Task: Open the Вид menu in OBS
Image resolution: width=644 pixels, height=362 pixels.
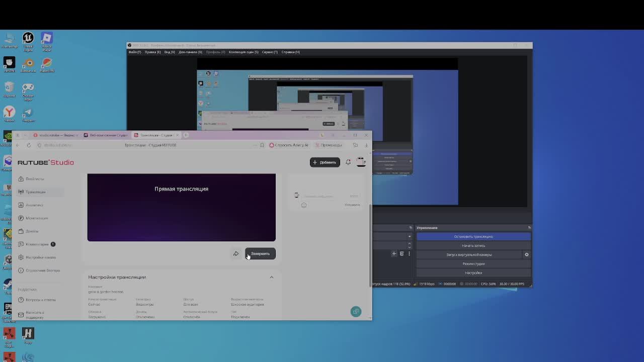Action: pos(170,52)
